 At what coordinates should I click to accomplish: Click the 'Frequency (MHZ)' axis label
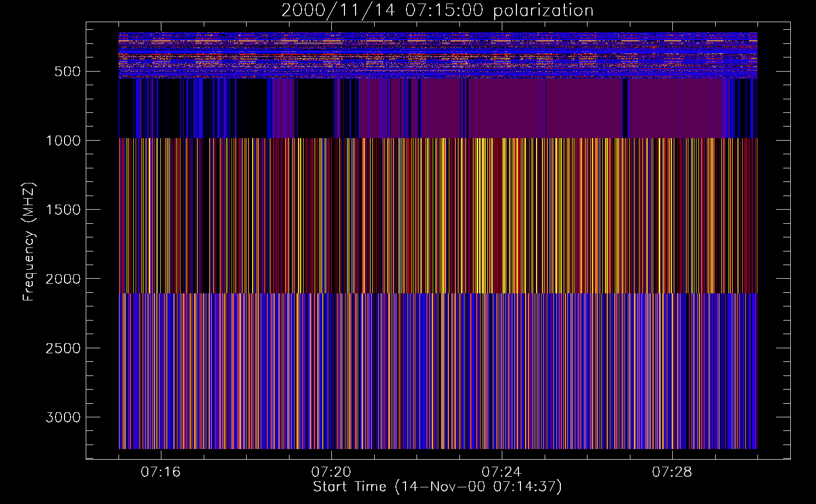point(29,242)
